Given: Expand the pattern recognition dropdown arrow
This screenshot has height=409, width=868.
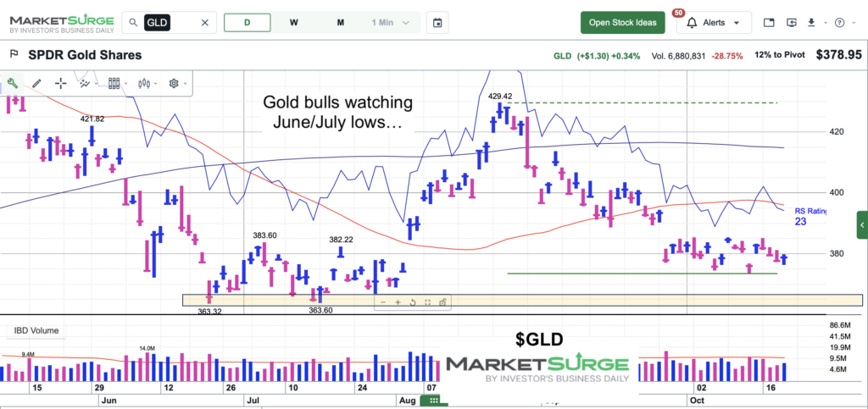Looking at the screenshot, I should pos(97,84).
